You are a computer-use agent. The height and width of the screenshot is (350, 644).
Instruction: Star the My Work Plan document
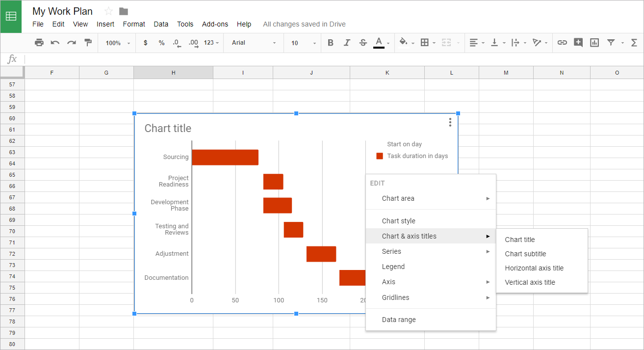click(109, 11)
